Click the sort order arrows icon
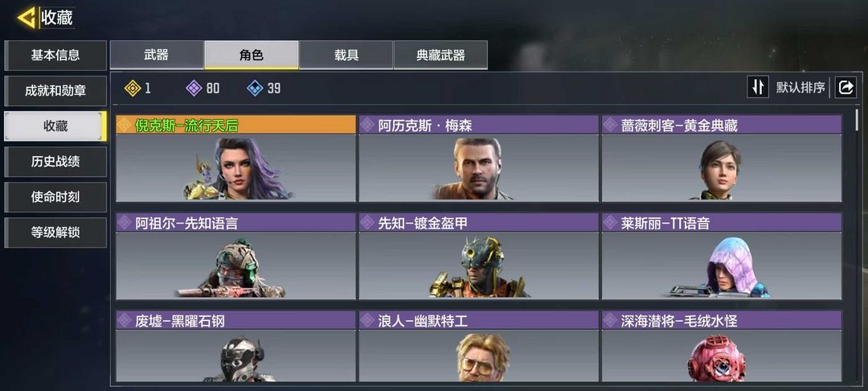This screenshot has height=391, width=868. (758, 87)
